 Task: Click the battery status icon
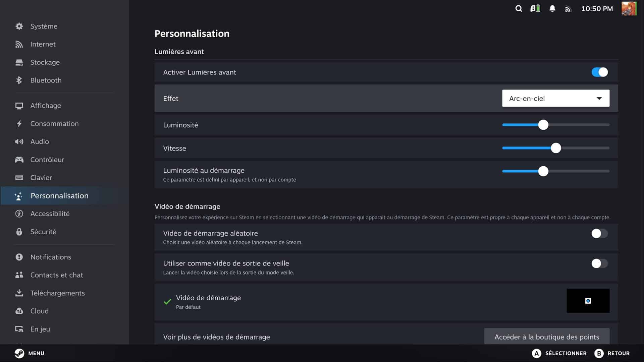click(535, 9)
